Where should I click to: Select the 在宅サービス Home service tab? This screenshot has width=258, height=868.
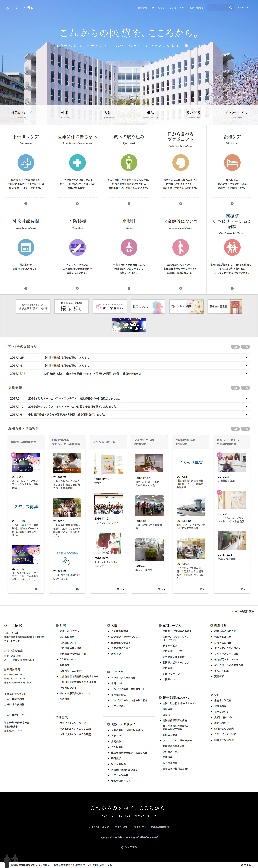[236, 115]
